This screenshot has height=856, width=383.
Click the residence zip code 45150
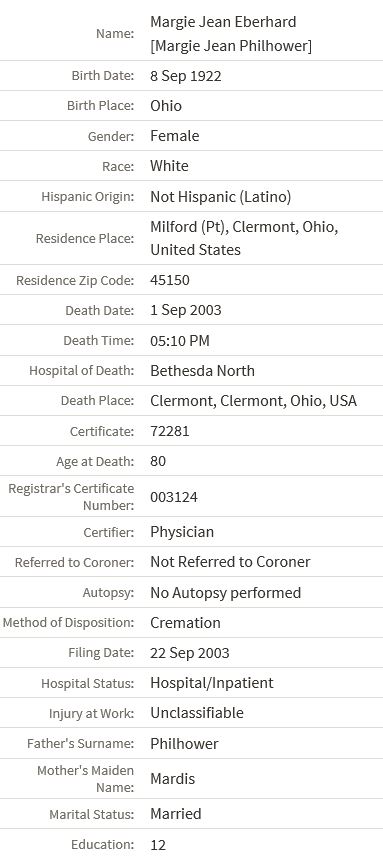tap(170, 281)
